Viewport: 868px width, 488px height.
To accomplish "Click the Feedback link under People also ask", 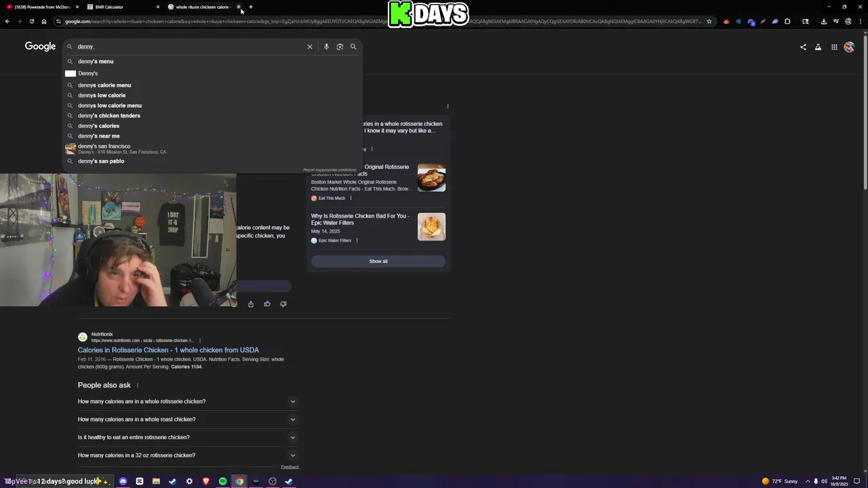I will tap(290, 467).
